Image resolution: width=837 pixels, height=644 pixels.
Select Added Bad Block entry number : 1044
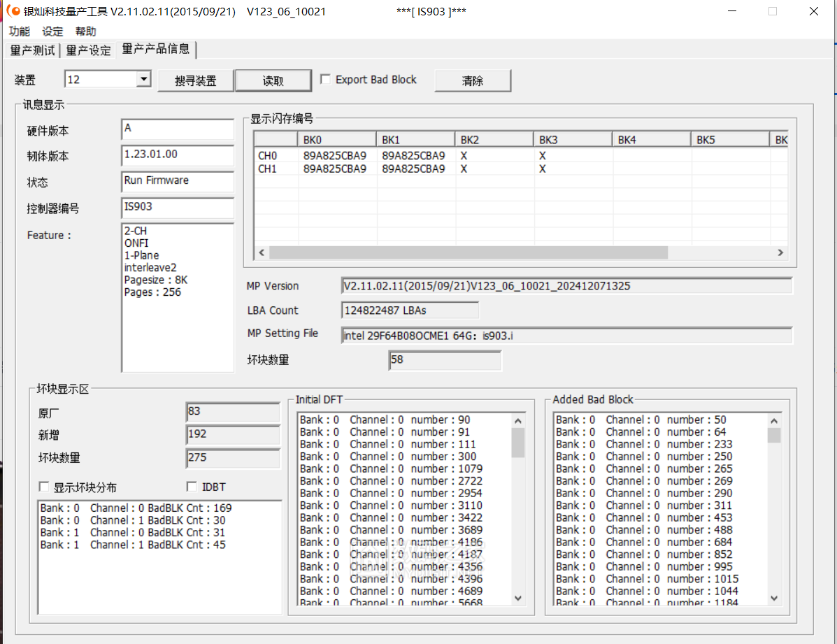pyautogui.click(x=647, y=591)
